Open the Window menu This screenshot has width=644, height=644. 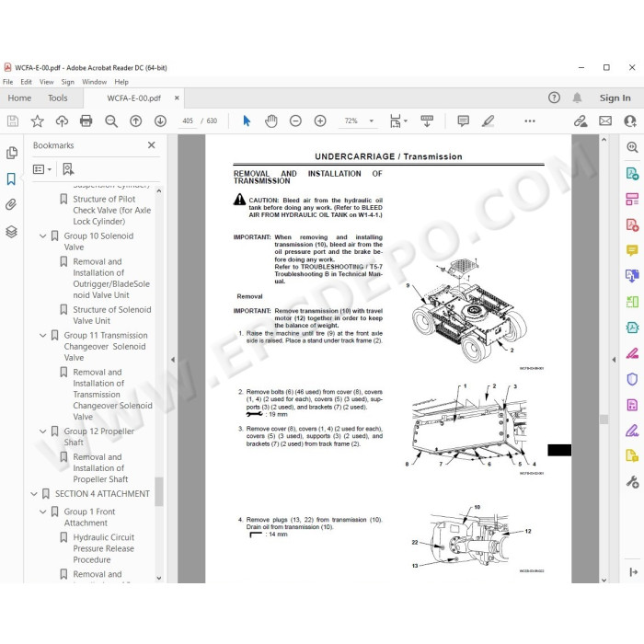tap(94, 82)
